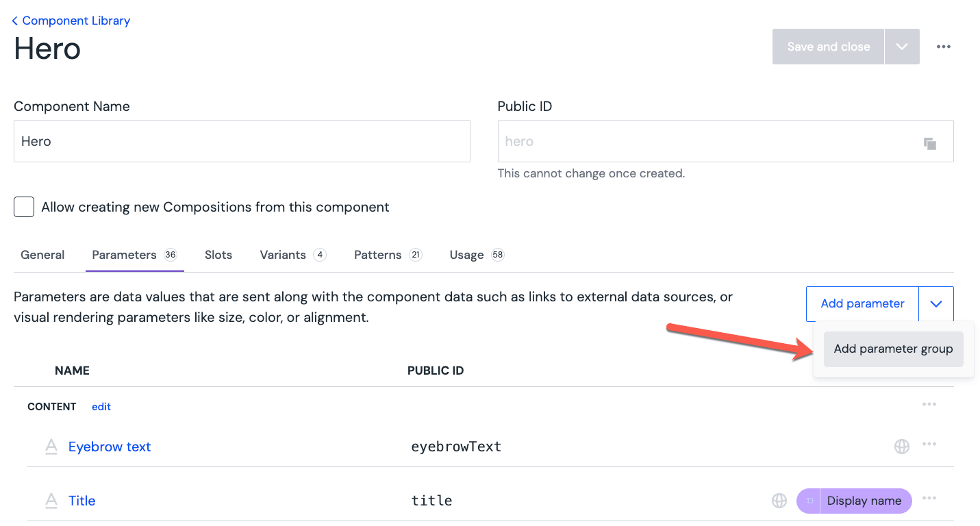
Task: Select Add parameter group menu option
Action: [893, 349]
